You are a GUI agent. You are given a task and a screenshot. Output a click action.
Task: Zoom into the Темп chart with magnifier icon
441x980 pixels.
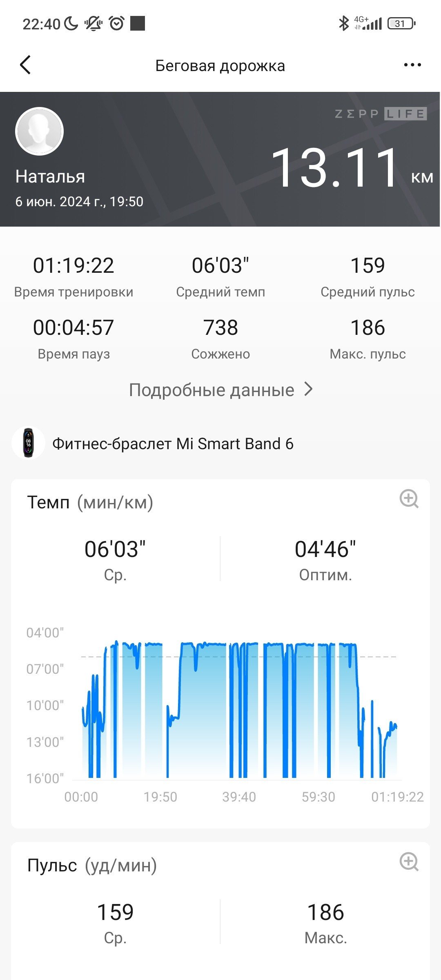pos(409,499)
